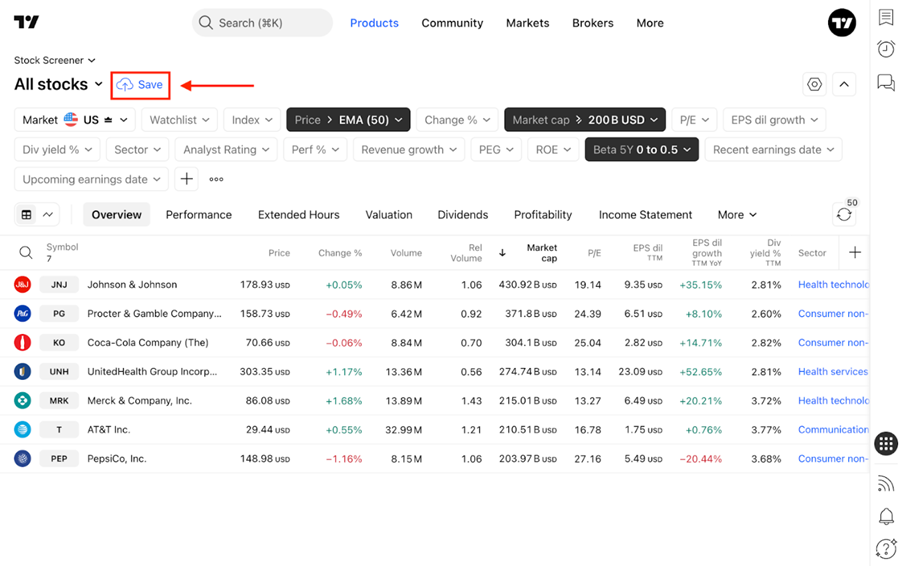Open the Markets menu
Viewport: 902px width, 566px height.
(x=528, y=23)
